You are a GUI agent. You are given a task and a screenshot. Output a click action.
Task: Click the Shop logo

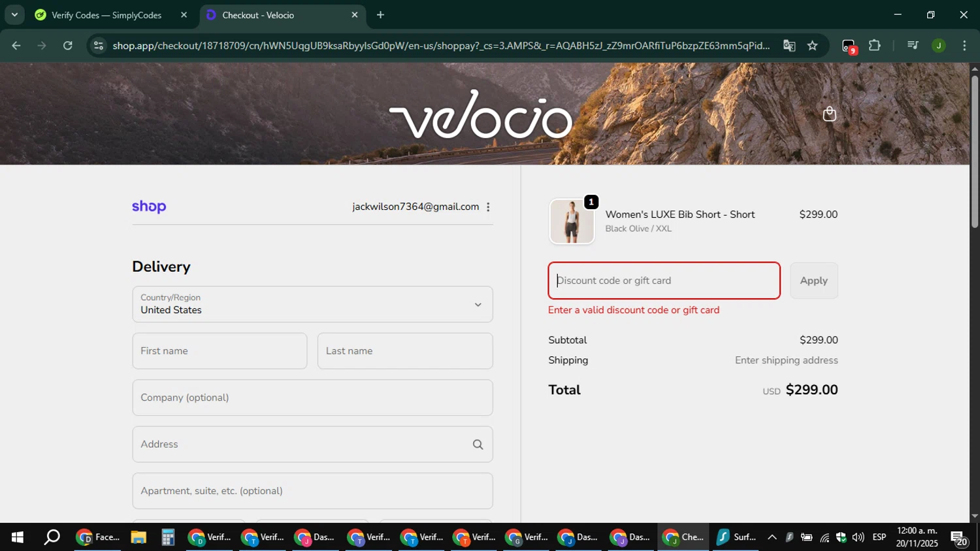(149, 207)
